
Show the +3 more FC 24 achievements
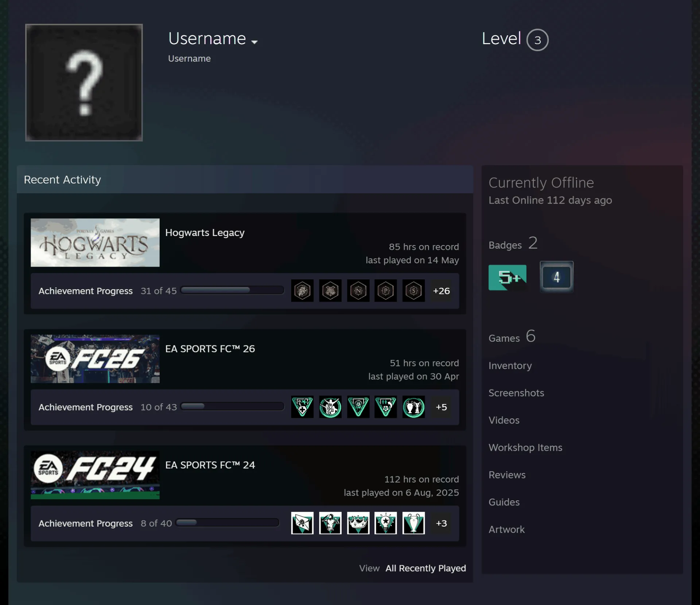pos(441,523)
